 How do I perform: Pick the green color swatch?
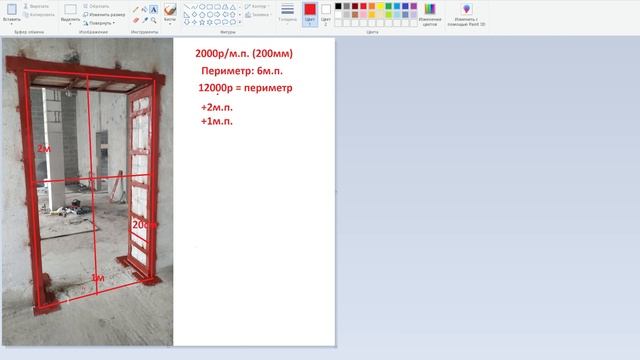pos(389,6)
